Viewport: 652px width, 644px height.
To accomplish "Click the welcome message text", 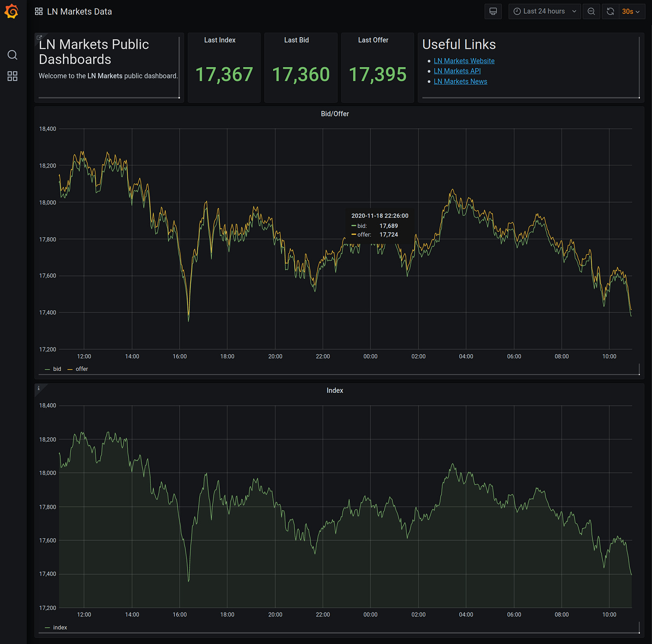I will (x=108, y=76).
